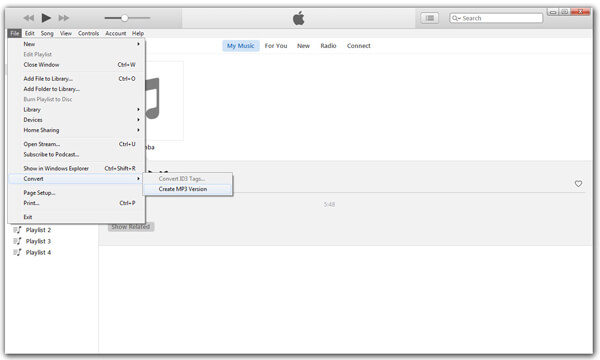This screenshot has width=600, height=360.
Task: Click the Play button
Action: coord(46,18)
